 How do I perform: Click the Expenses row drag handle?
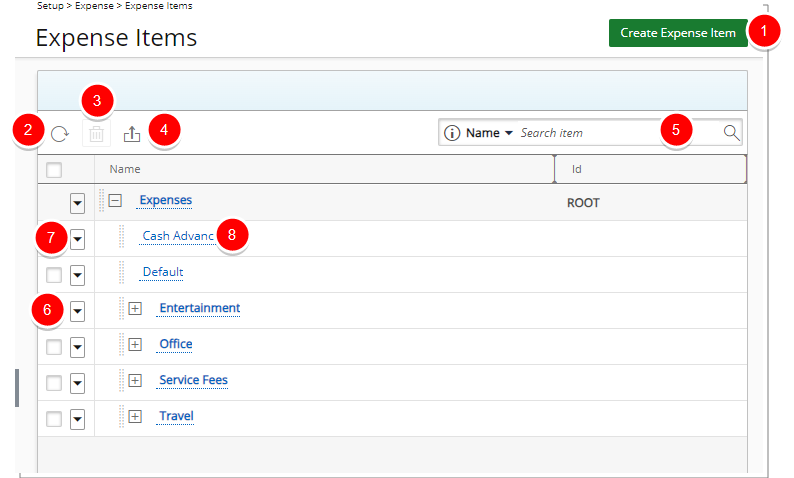point(101,201)
